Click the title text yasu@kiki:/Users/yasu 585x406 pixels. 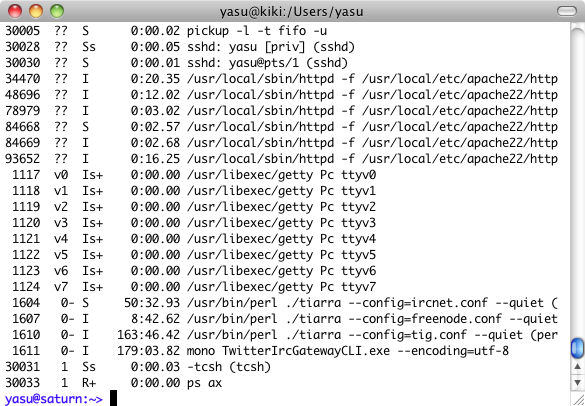[291, 12]
